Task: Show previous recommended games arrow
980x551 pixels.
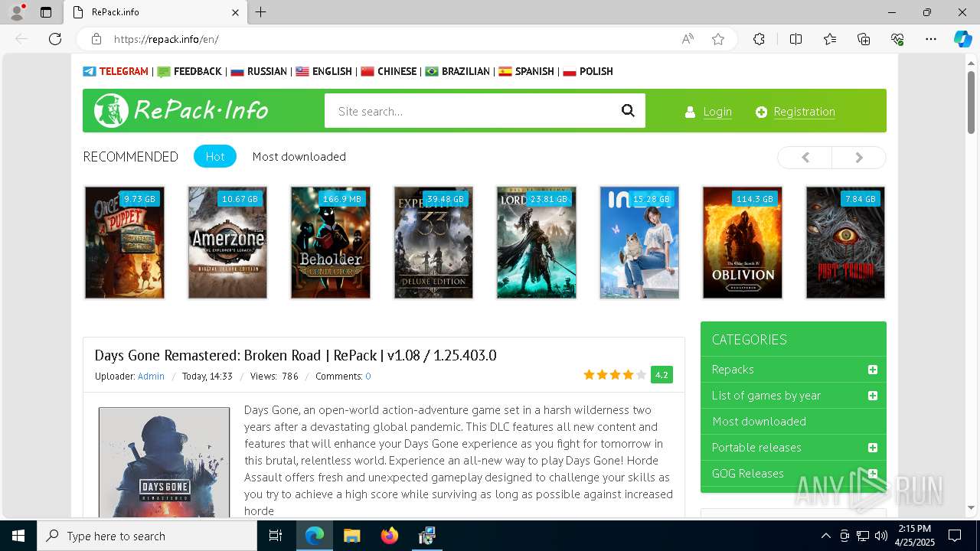Action: [805, 157]
